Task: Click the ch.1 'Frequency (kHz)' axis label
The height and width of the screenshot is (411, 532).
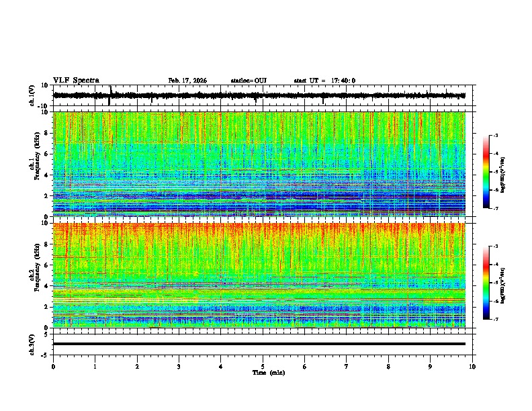Action: pos(37,154)
